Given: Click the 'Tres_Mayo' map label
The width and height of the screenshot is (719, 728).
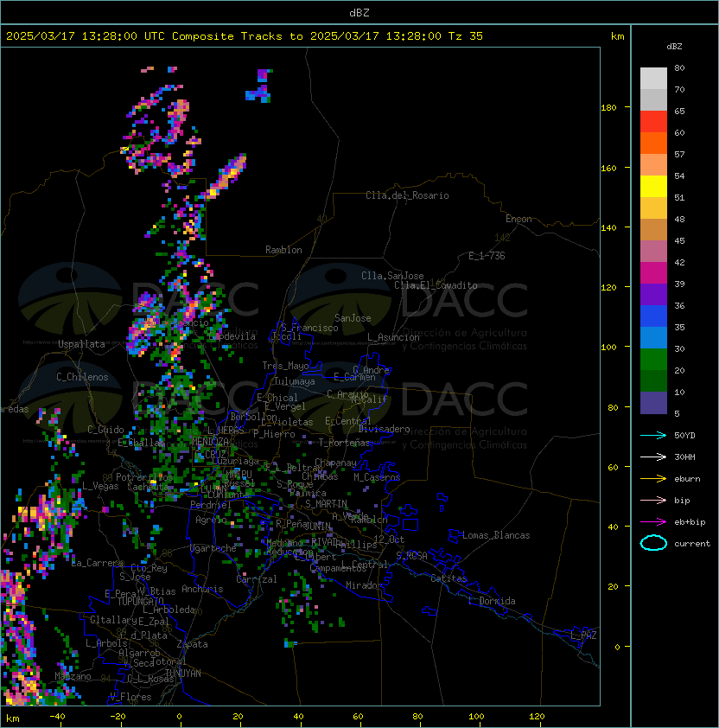Looking at the screenshot, I should point(285,366).
